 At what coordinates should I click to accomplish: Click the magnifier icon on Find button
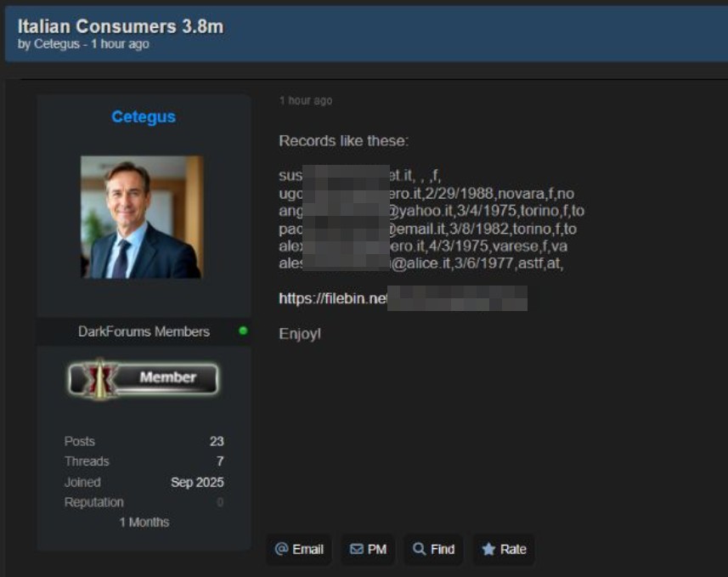coord(419,549)
